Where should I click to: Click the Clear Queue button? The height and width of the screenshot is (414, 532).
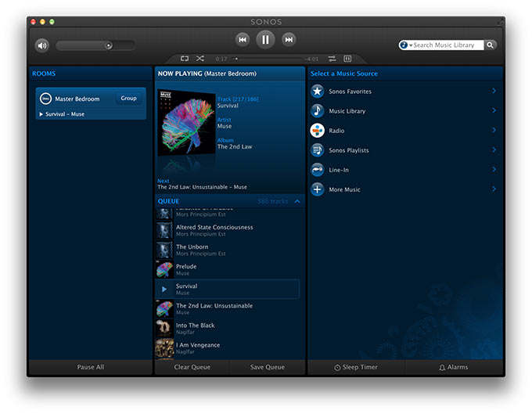pos(192,367)
